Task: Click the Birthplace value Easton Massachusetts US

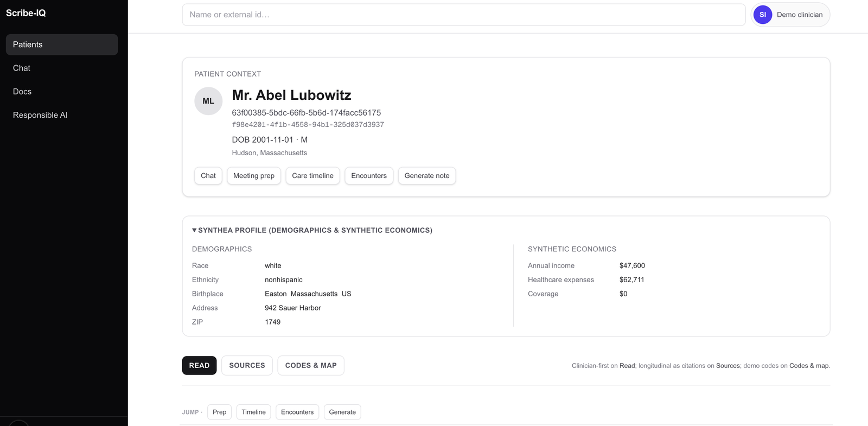Action: tap(308, 294)
